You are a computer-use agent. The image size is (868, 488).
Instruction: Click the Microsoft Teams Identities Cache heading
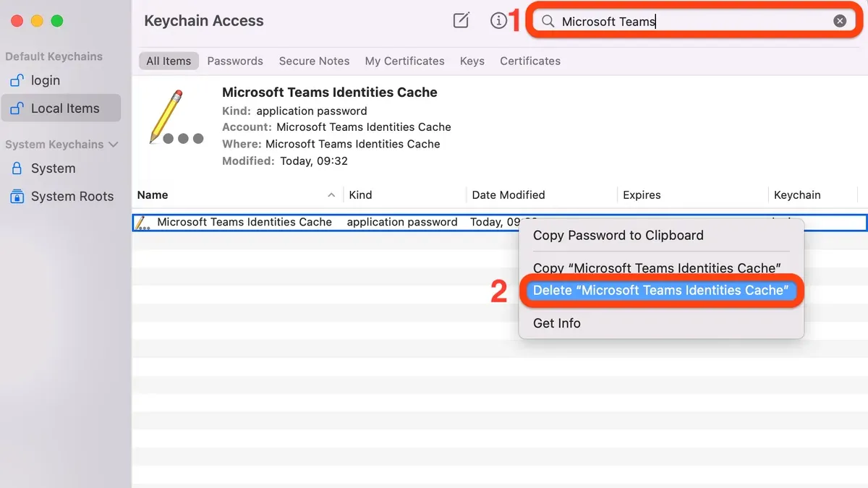coord(330,93)
